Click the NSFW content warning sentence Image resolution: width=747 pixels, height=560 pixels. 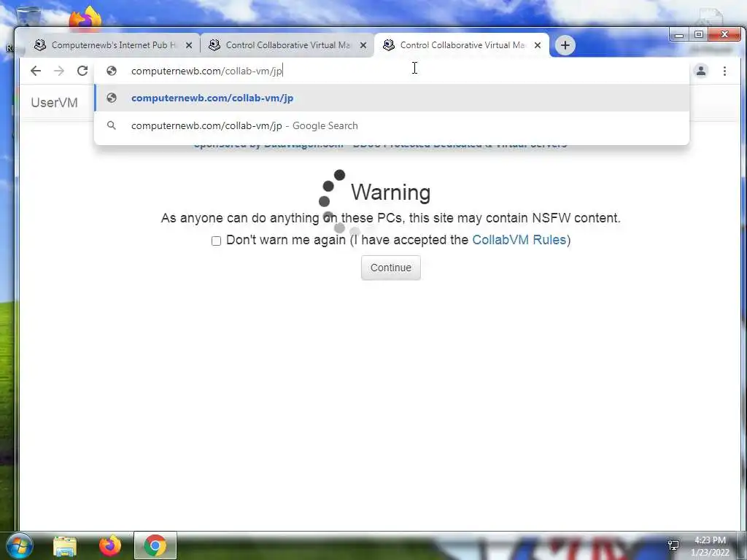click(x=391, y=218)
